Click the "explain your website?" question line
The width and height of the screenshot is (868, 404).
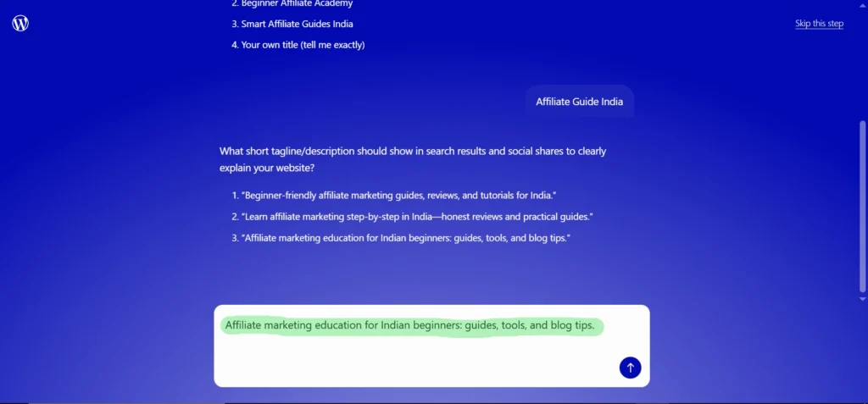click(267, 168)
